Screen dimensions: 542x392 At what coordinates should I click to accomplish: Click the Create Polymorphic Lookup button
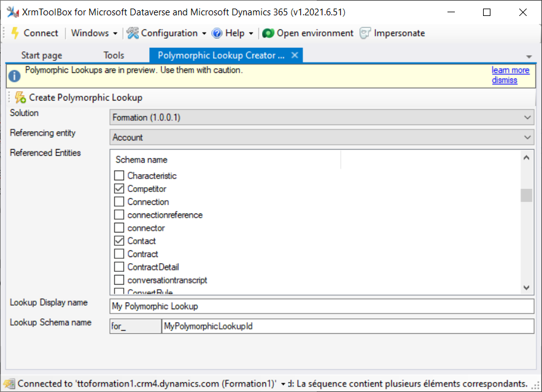(x=79, y=98)
